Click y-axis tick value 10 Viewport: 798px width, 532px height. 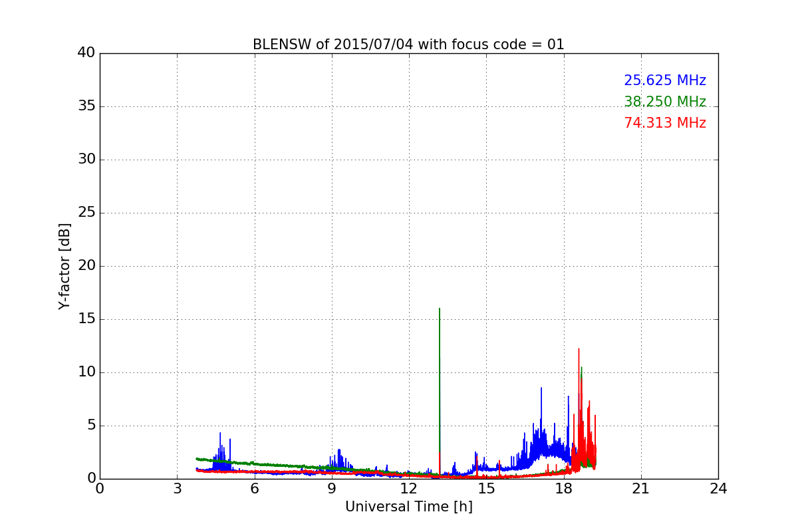[x=86, y=372]
